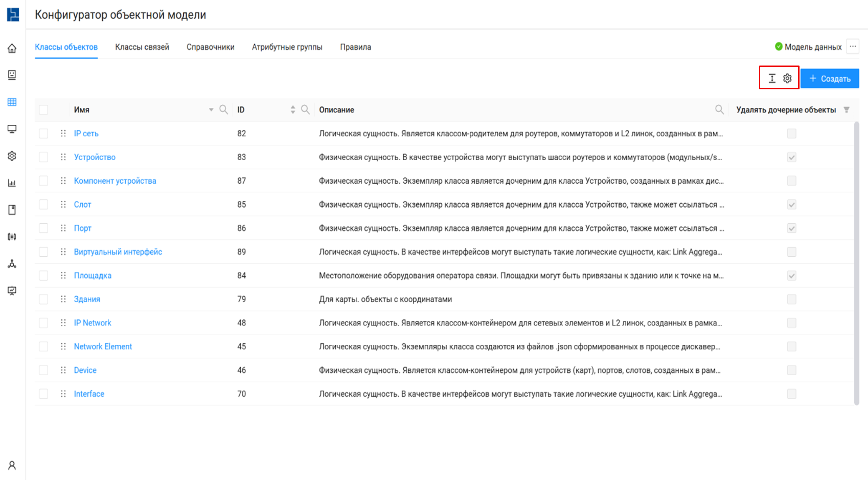
Task: Search in the Имя column
Action: (224, 110)
